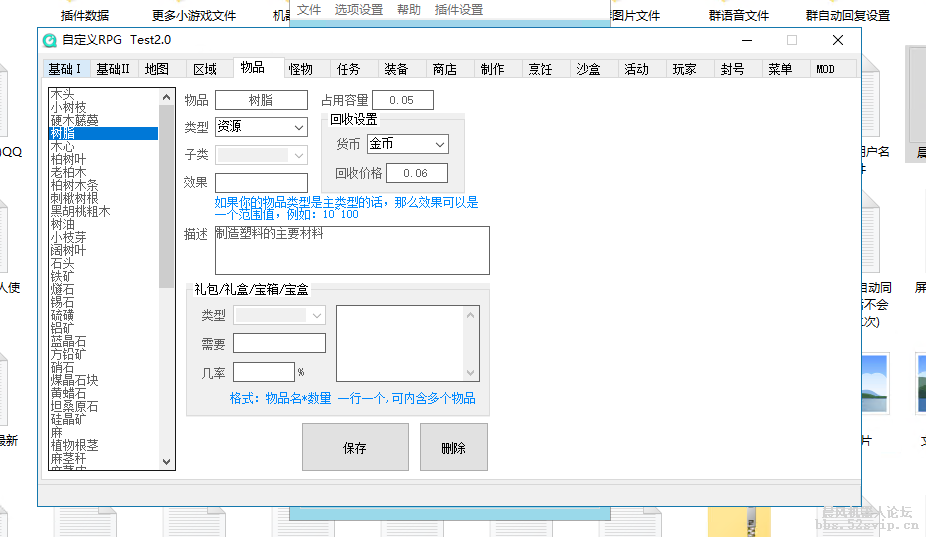Click item list scroll down arrow

point(167,462)
